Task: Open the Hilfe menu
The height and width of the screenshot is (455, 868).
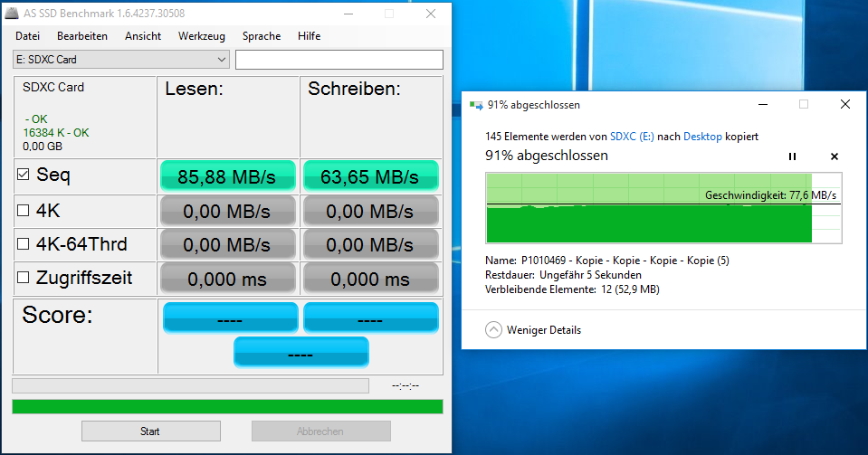Action: pos(309,36)
